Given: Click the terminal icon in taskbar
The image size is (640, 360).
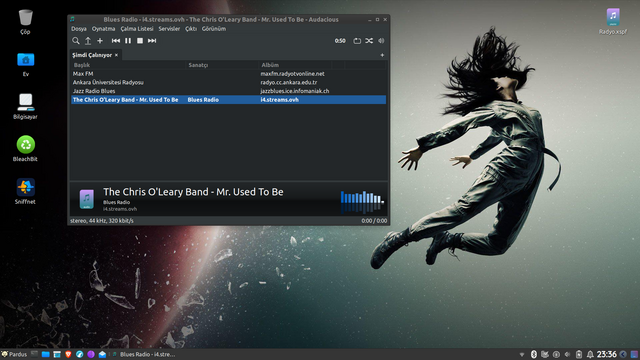Looking at the screenshot, I should click(x=34, y=354).
